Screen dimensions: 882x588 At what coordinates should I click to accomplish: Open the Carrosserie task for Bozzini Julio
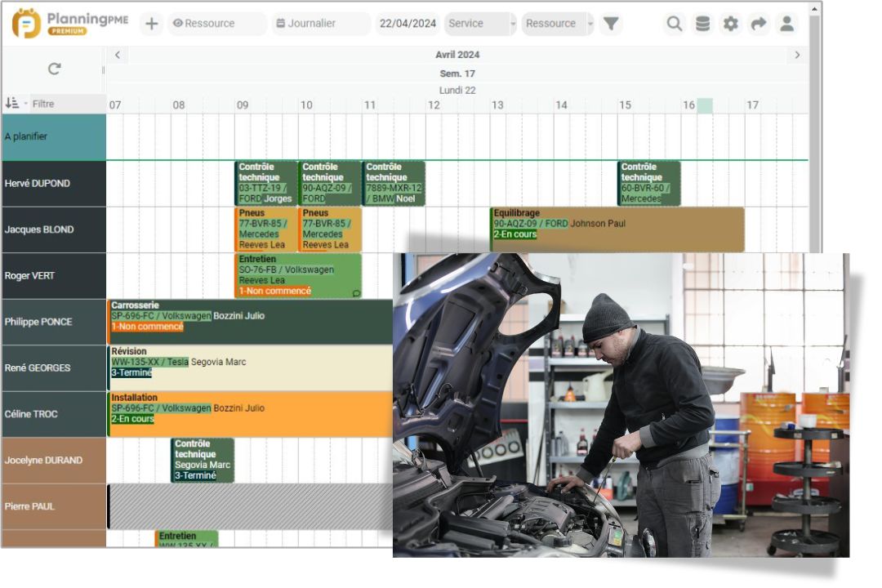click(251, 322)
